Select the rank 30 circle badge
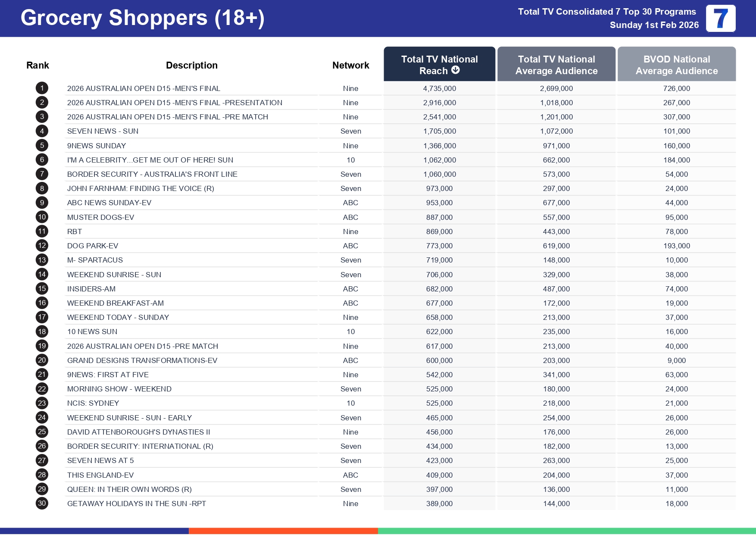This screenshot has width=756, height=535. pyautogui.click(x=42, y=504)
